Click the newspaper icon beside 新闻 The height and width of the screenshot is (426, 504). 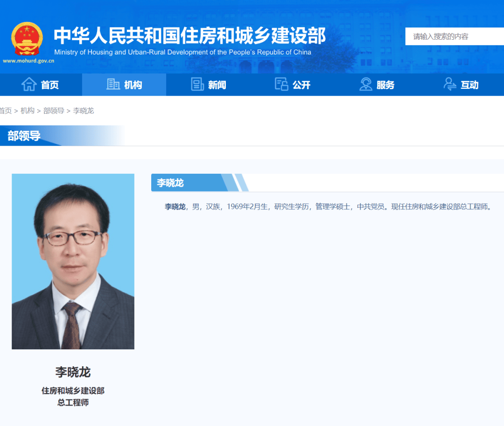[x=197, y=84]
